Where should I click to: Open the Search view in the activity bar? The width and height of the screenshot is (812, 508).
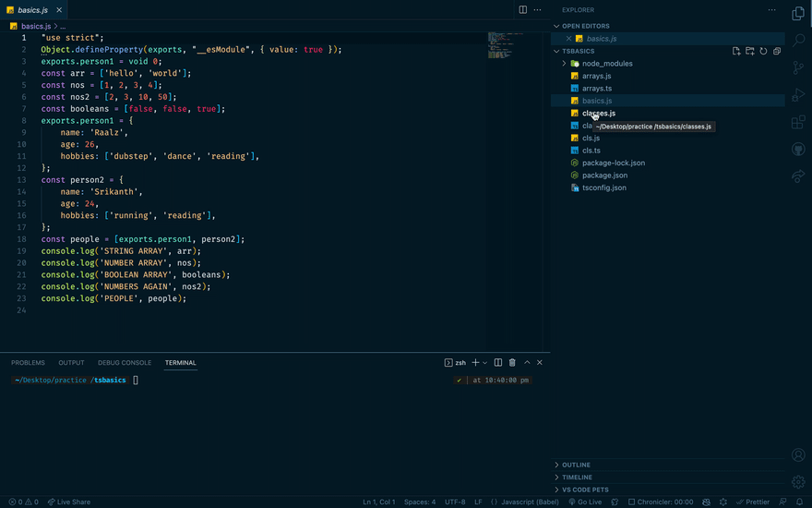pyautogui.click(x=798, y=40)
